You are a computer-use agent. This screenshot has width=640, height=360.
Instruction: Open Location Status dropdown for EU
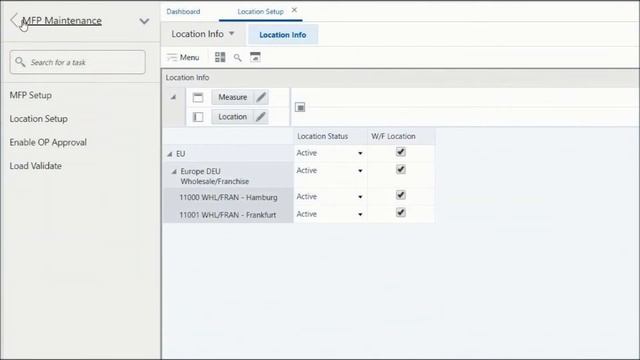coord(360,153)
